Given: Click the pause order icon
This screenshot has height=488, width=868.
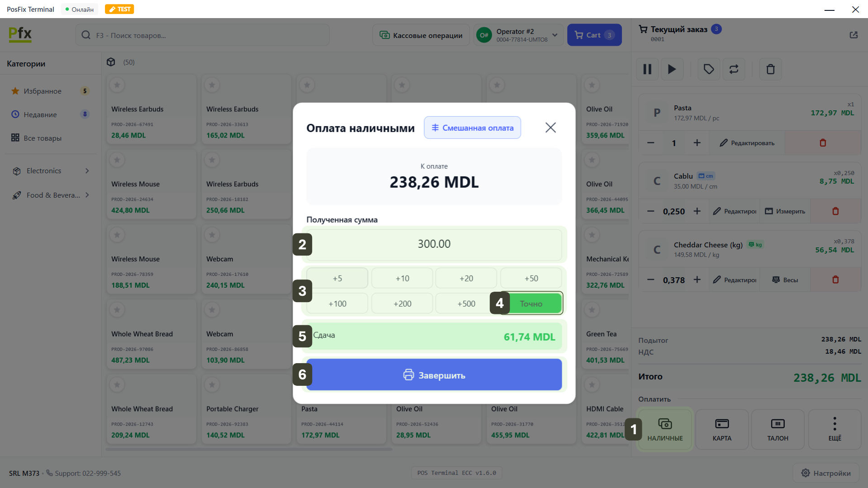Looking at the screenshot, I should click(x=647, y=69).
